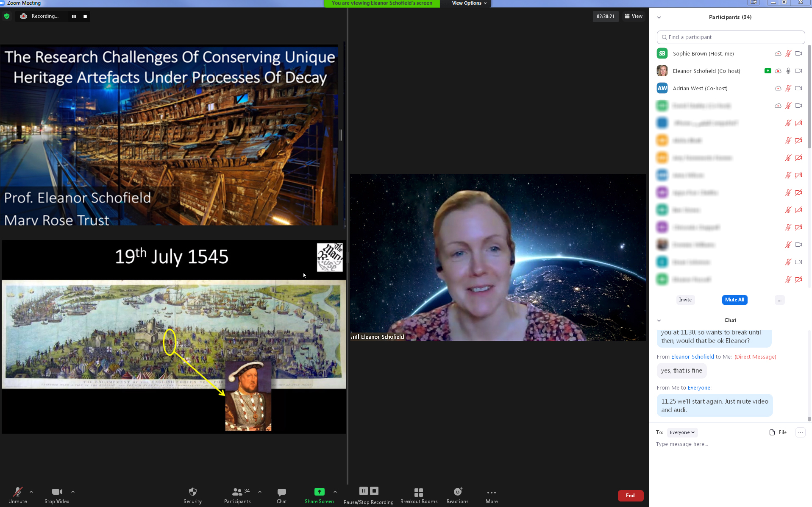The height and width of the screenshot is (507, 812).
Task: Pause the recording from top bar
Action: click(74, 17)
